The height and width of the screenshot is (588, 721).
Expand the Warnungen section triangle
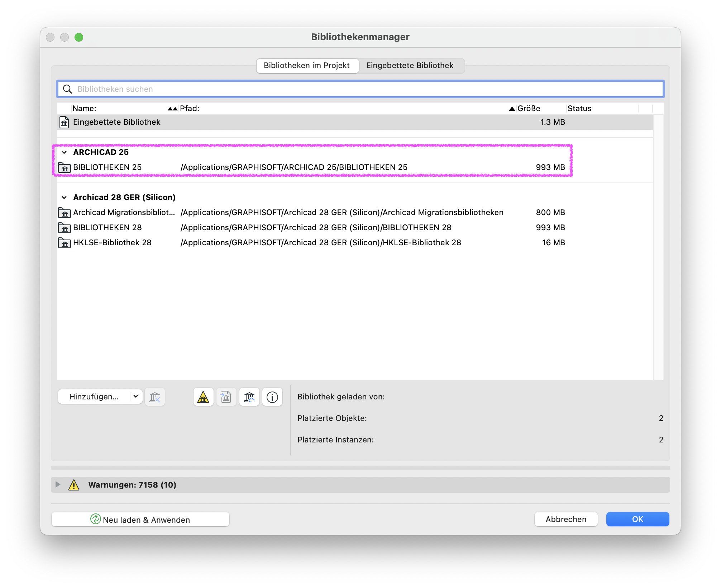pyautogui.click(x=58, y=484)
